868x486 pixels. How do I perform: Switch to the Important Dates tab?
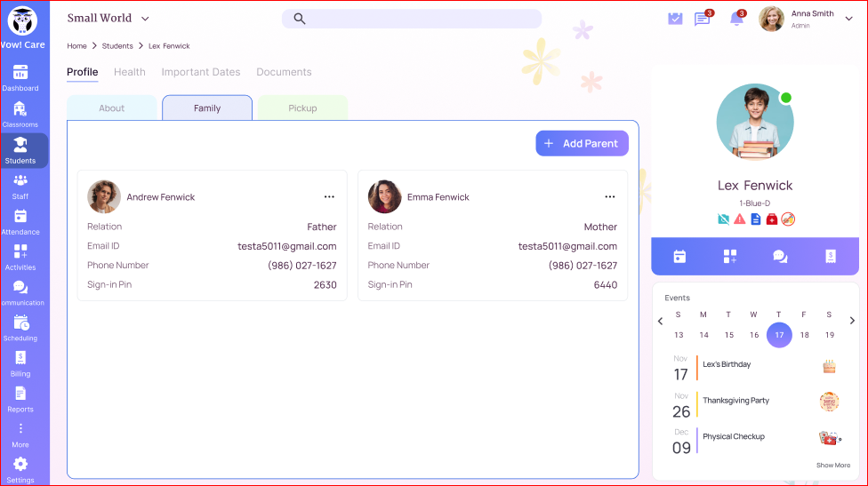pos(201,72)
